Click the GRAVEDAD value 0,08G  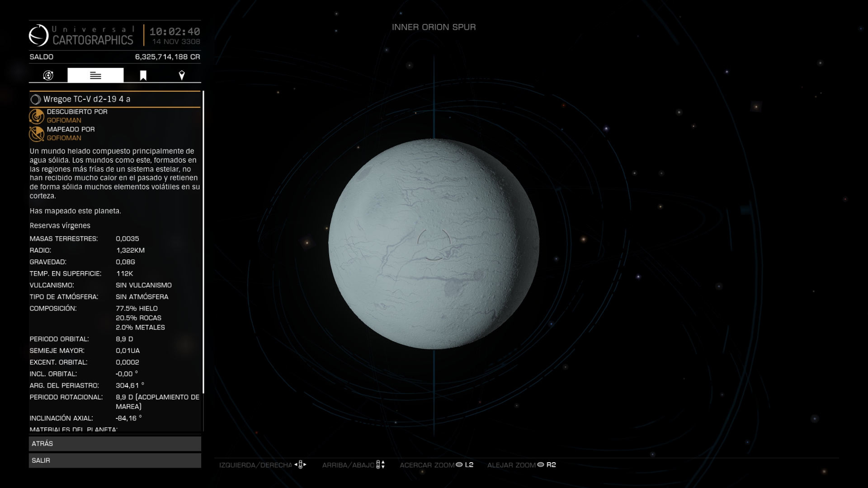[125, 262]
